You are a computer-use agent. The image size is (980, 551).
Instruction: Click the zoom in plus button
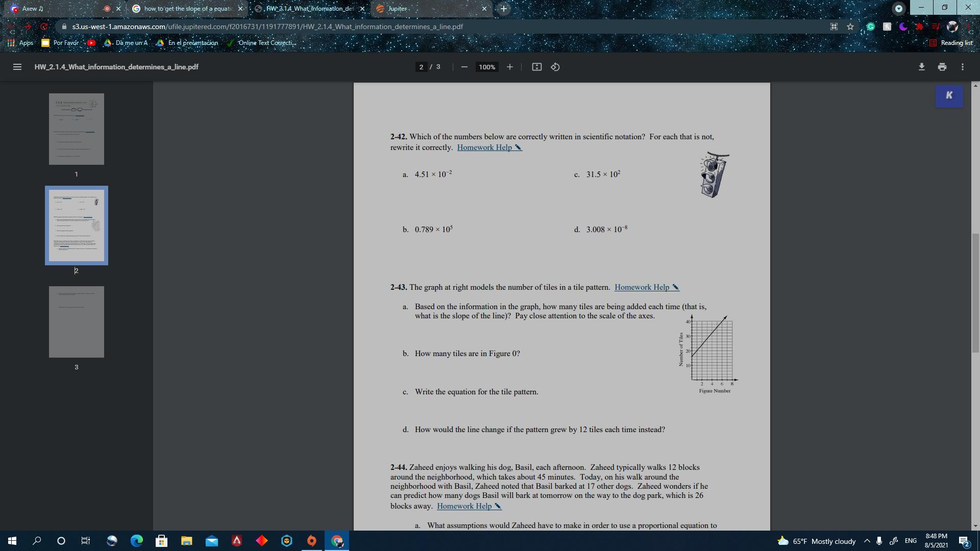pos(509,67)
